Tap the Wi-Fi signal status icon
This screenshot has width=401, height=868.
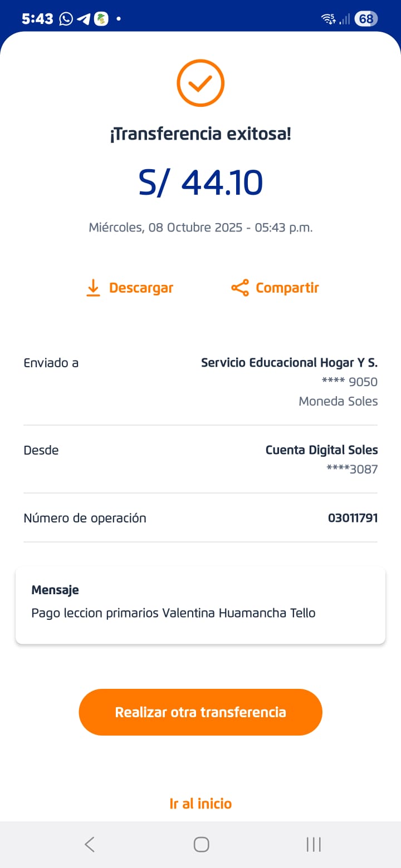329,19
